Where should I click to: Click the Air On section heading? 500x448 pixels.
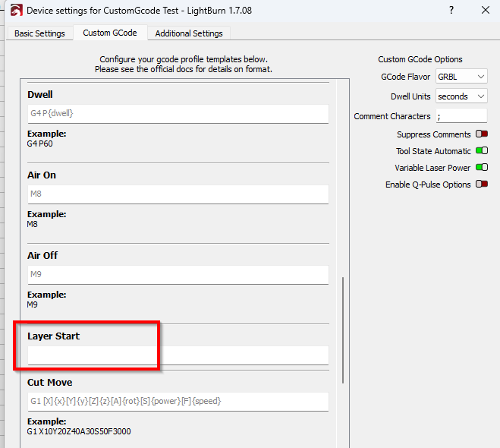tap(42, 175)
